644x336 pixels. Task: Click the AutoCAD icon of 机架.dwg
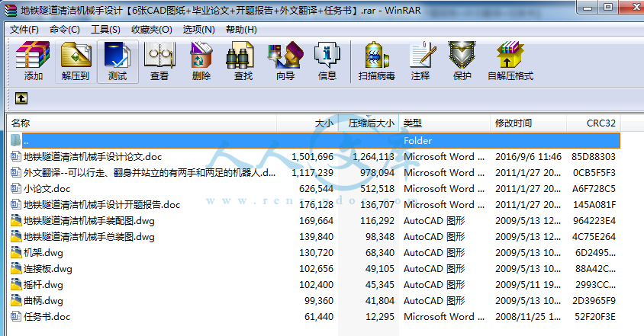click(x=15, y=252)
